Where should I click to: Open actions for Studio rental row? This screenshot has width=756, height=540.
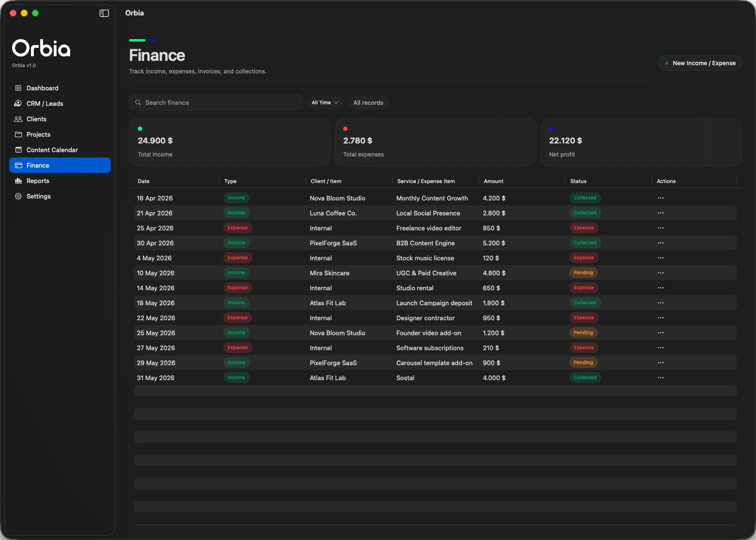(661, 288)
